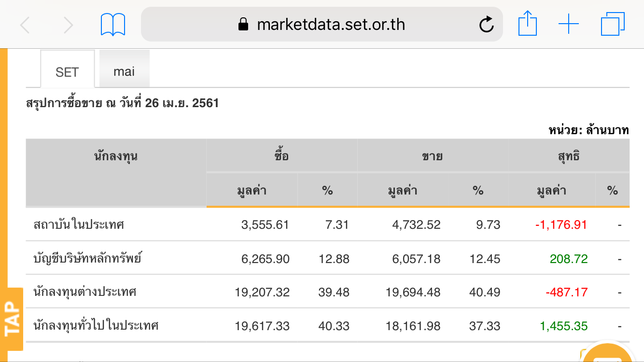The width and height of the screenshot is (644, 362).
Task: Click the สุทธิ column header
Action: [568, 156]
